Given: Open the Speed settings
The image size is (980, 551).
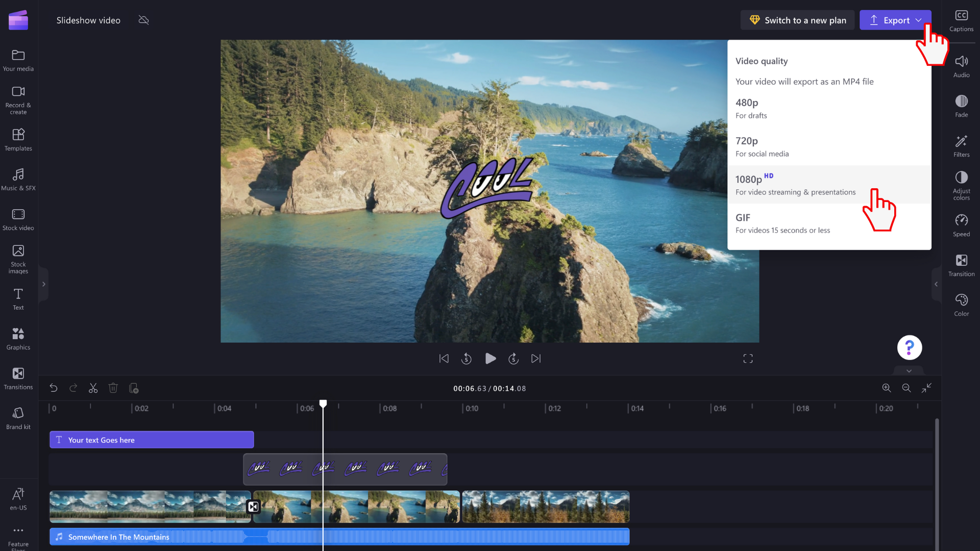Looking at the screenshot, I should (x=961, y=226).
